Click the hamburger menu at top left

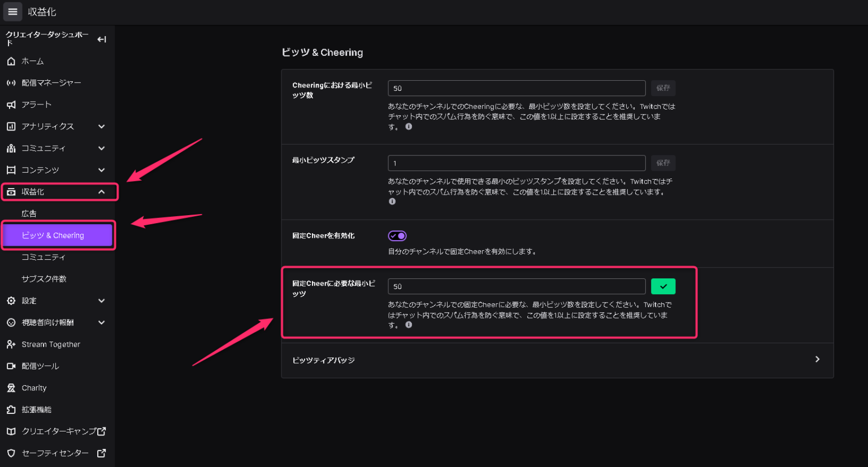coord(12,11)
